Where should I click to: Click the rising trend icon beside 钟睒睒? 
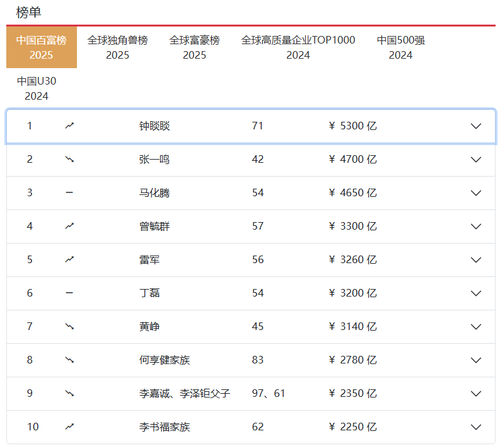tap(69, 126)
